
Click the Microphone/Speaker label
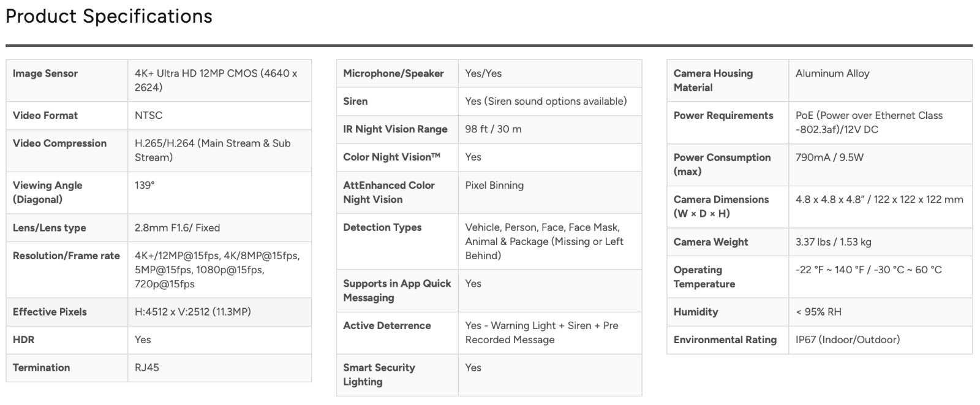[393, 74]
